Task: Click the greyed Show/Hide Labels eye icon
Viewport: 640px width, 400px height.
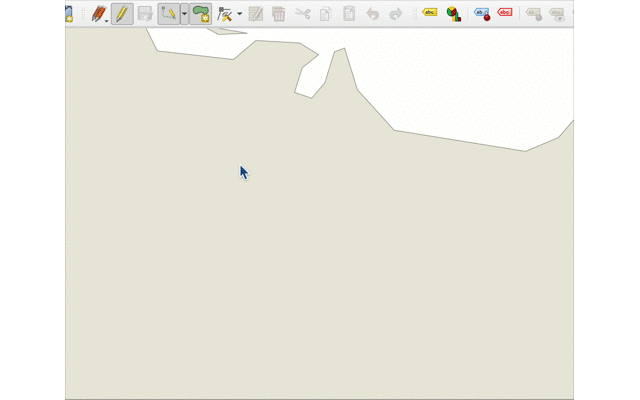Action: (557, 14)
